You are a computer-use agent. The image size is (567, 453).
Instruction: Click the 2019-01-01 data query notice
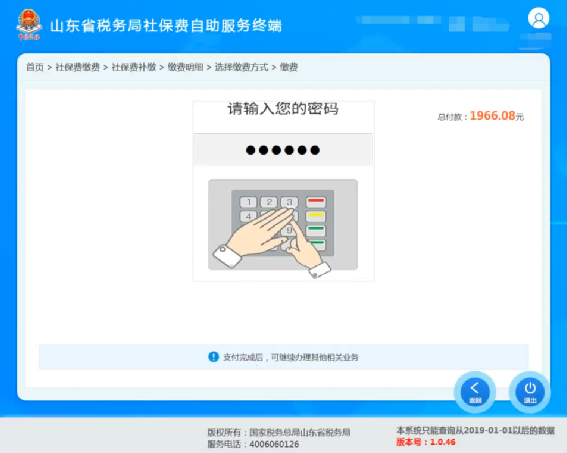coord(475,430)
